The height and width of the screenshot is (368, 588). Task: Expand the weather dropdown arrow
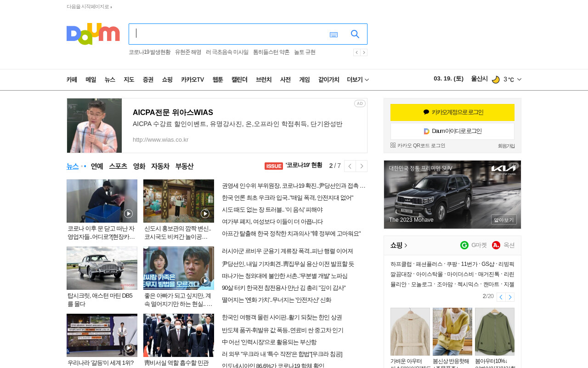(x=519, y=79)
